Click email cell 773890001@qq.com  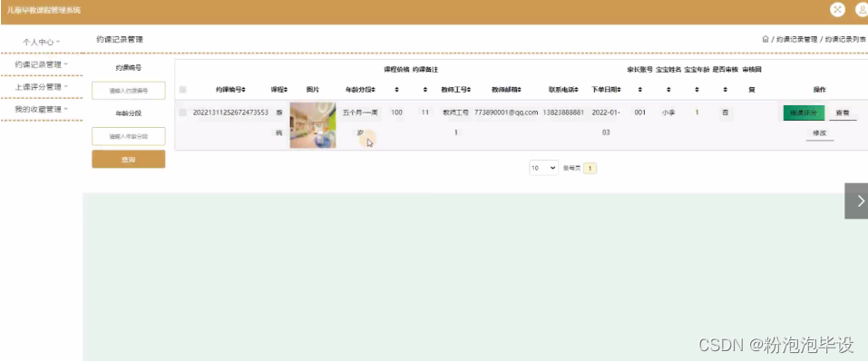point(506,113)
